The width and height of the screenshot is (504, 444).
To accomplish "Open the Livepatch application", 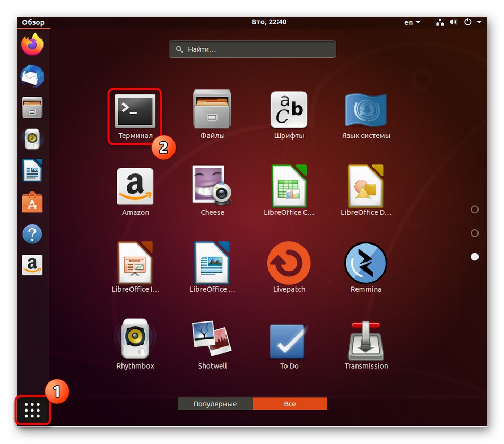I will pyautogui.click(x=289, y=267).
